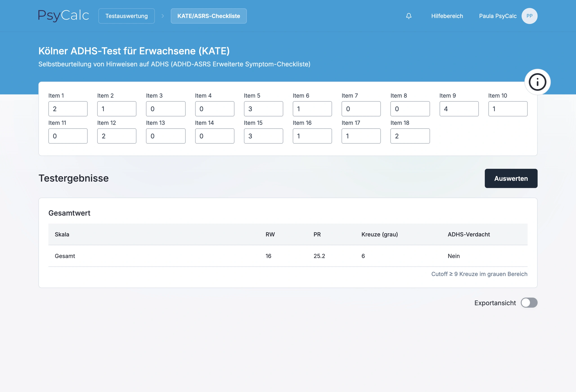Open the Testauswertung breadcrumb

pyautogui.click(x=126, y=16)
